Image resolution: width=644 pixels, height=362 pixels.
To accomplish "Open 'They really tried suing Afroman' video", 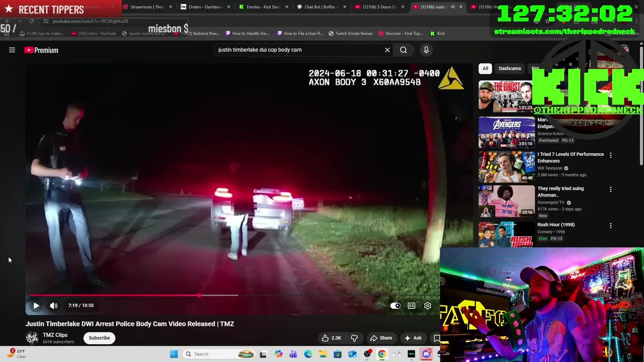I will pos(560,192).
